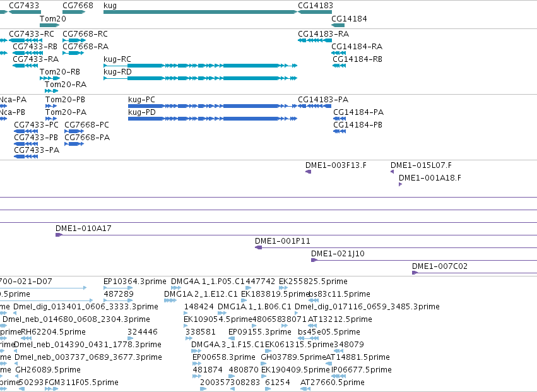
Task: Click transcript CG7668-RA label
Action: coord(86,47)
